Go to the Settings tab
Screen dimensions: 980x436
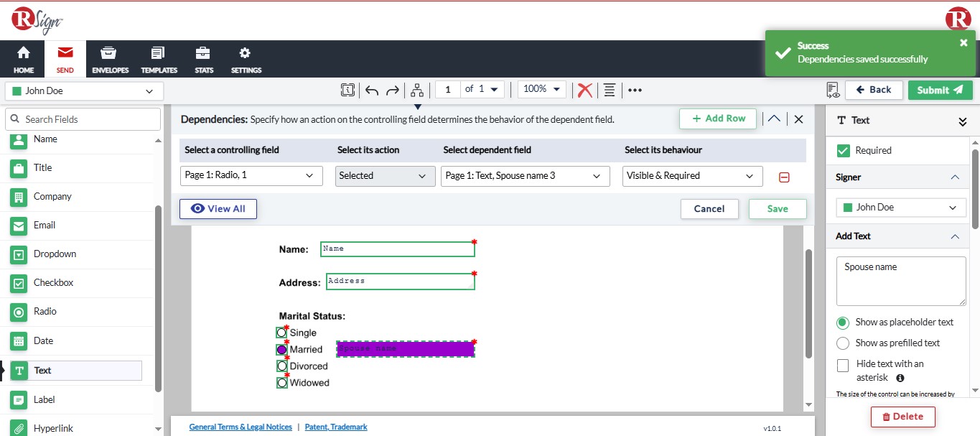pyautogui.click(x=246, y=59)
